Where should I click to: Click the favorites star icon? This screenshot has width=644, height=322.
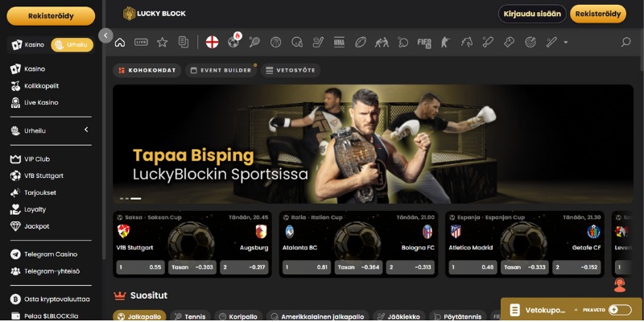pos(163,42)
